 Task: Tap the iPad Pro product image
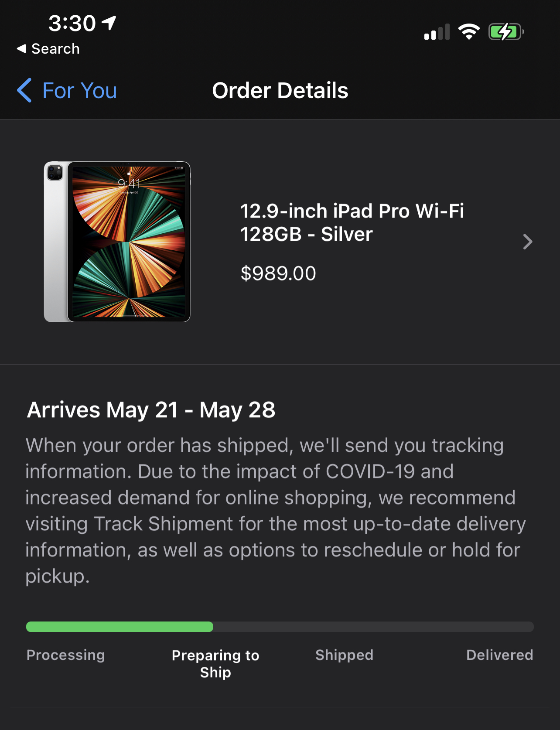[117, 242]
